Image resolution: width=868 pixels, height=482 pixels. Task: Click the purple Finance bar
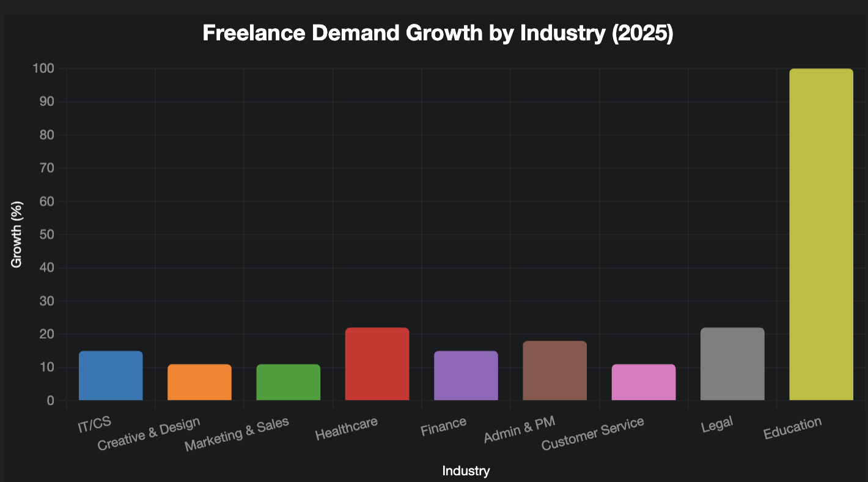466,376
